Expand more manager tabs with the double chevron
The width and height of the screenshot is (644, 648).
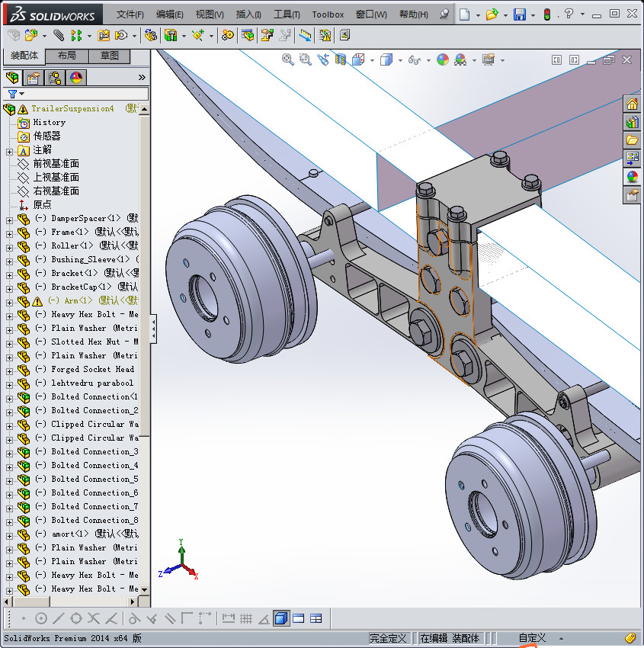[x=142, y=77]
